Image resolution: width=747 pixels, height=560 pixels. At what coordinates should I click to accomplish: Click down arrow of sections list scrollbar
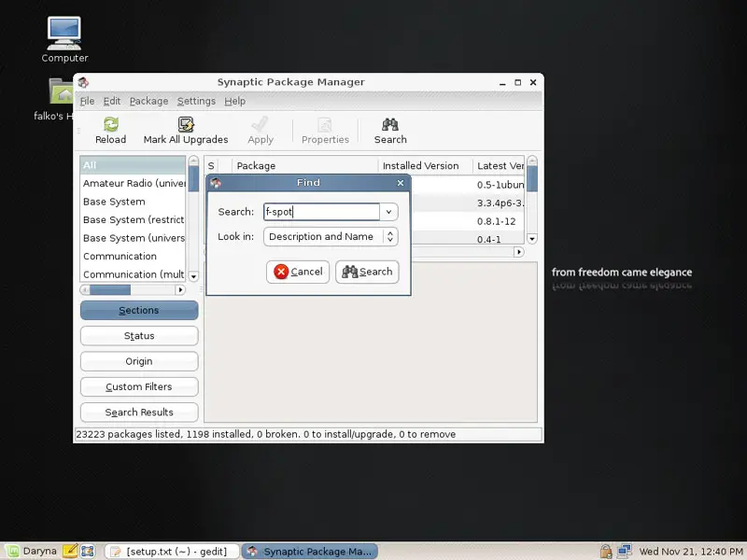[193, 276]
